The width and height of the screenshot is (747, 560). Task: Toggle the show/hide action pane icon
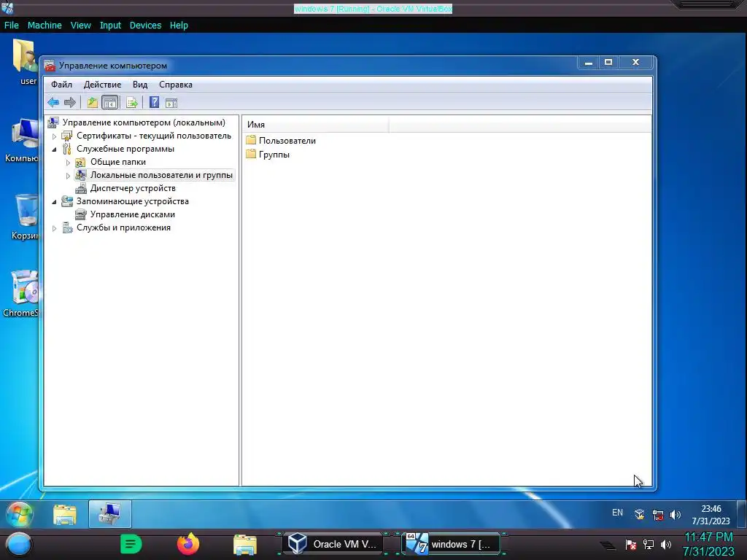pyautogui.click(x=171, y=102)
